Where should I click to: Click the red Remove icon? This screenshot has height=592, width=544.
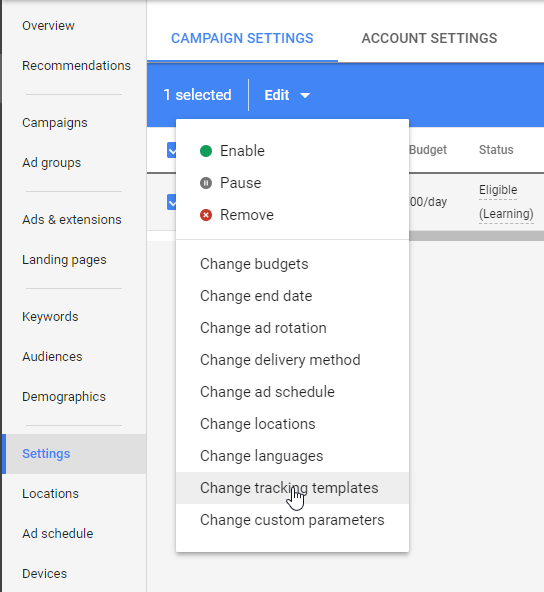coord(206,215)
